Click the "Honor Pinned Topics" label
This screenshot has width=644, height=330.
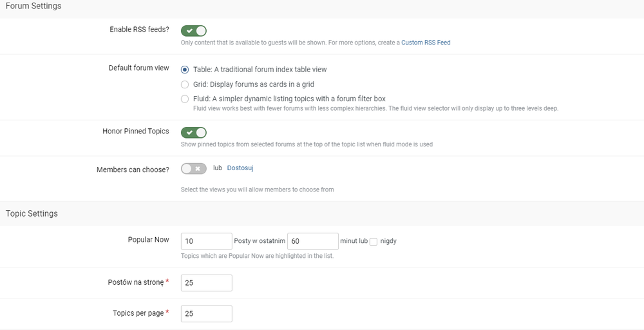coord(135,131)
